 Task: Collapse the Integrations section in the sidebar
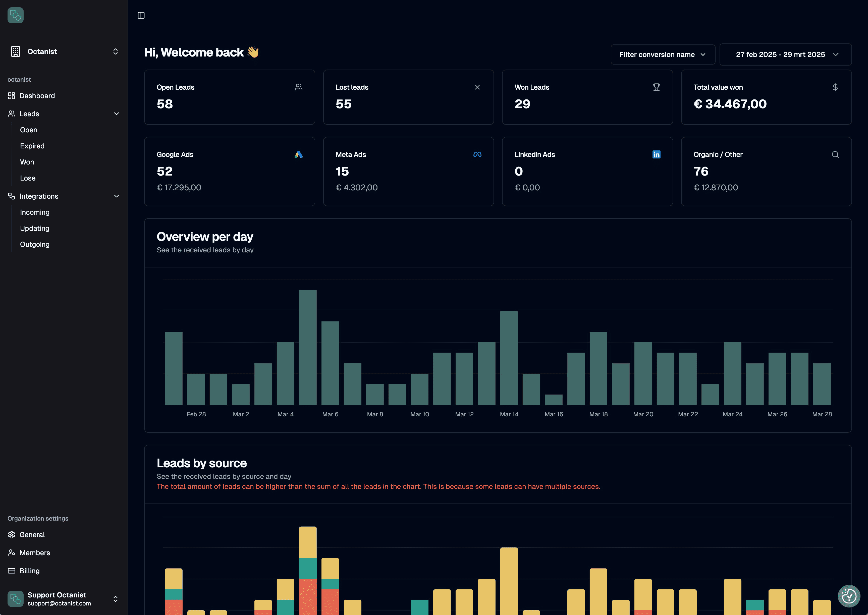[x=116, y=196]
